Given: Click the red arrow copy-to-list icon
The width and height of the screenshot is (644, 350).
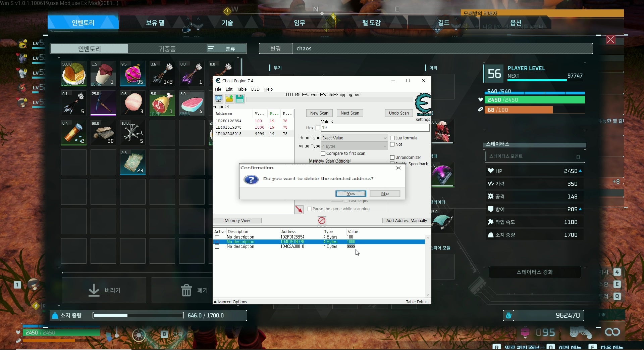Looking at the screenshot, I should [x=299, y=209].
